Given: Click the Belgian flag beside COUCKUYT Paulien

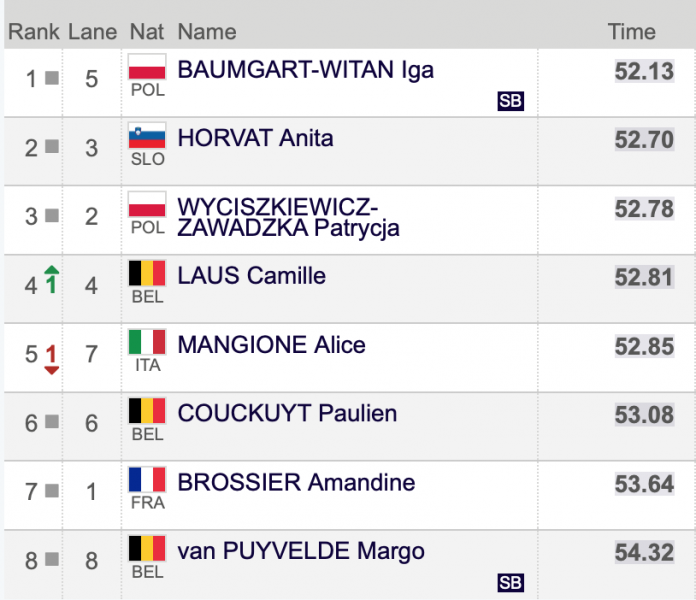Looking at the screenshot, I should pyautogui.click(x=147, y=411).
